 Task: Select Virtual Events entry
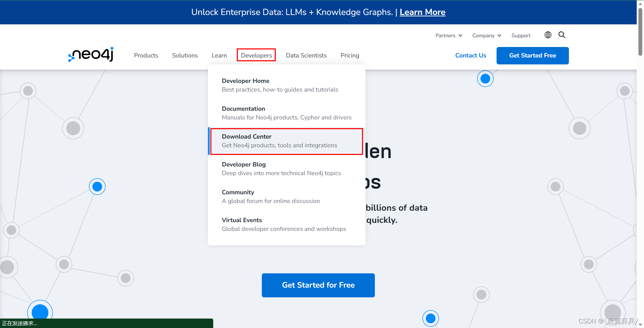point(287,225)
